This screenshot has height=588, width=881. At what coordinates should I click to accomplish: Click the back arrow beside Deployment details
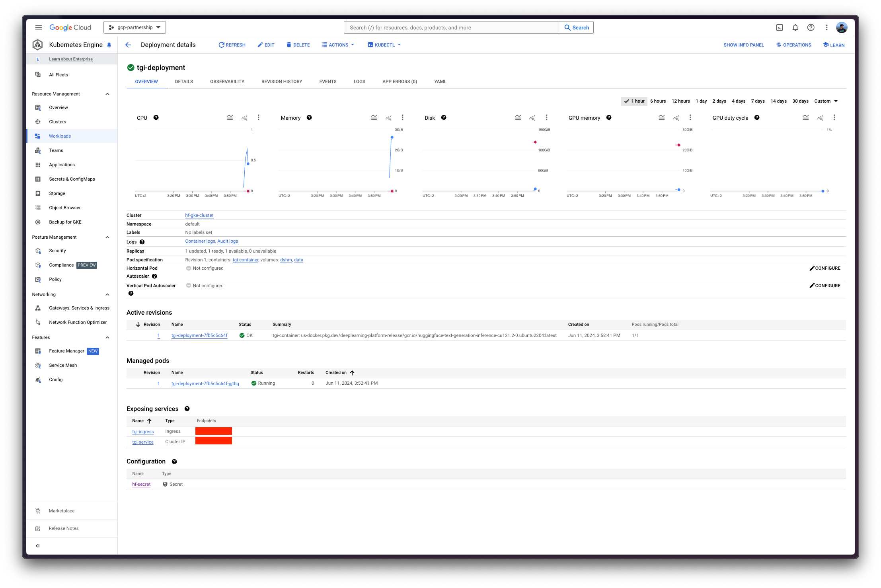click(x=128, y=45)
